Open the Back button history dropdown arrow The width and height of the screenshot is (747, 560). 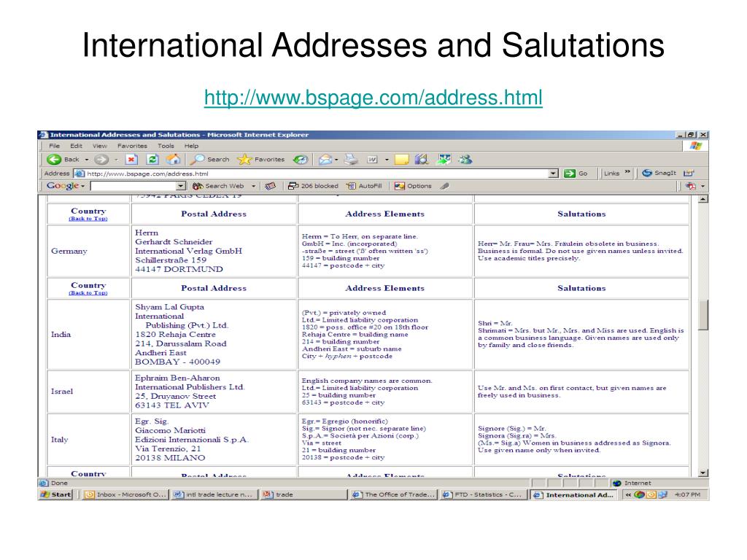coord(87,160)
